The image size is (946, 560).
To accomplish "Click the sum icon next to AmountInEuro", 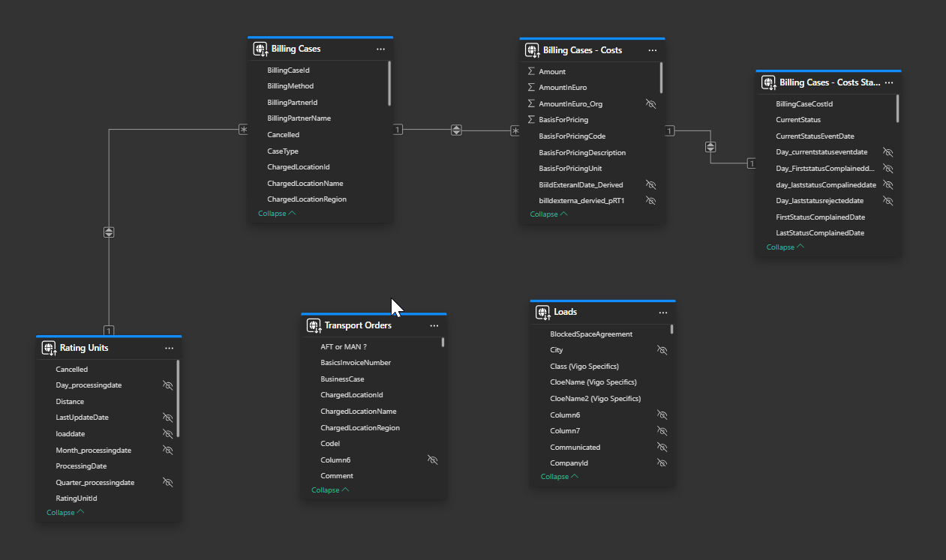I will click(531, 88).
